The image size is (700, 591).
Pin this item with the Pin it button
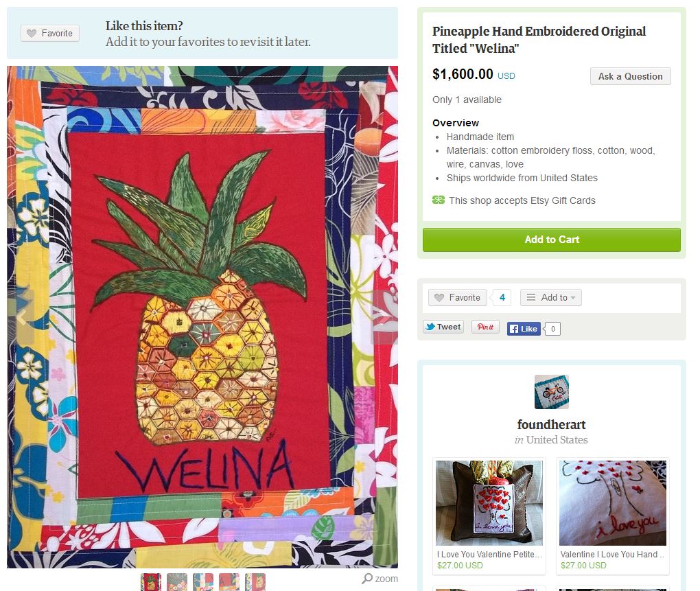click(485, 327)
